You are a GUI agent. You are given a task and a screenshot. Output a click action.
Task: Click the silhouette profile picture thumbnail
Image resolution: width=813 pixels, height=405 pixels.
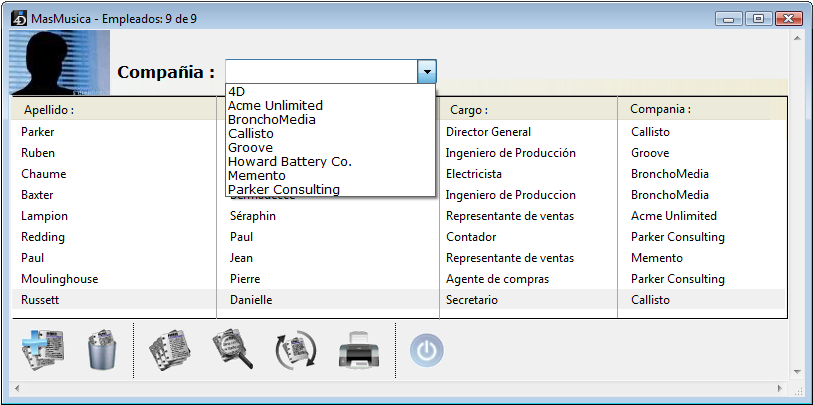[59, 62]
